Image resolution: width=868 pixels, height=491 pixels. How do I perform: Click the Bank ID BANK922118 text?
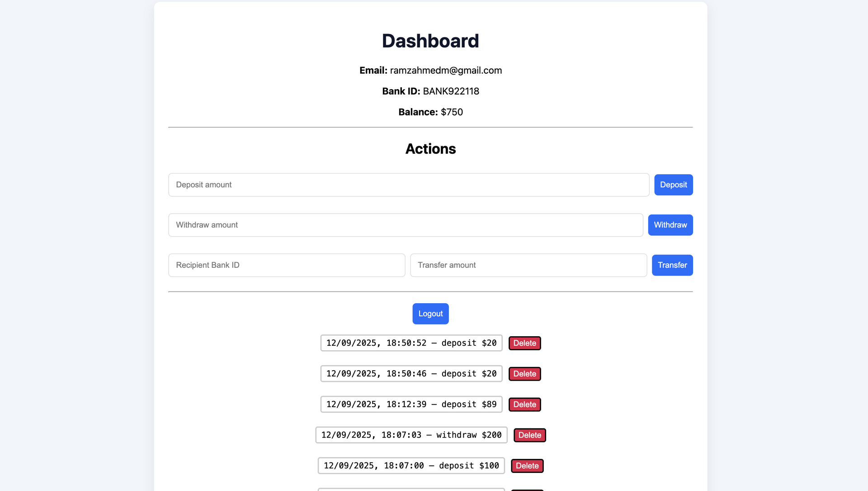(x=451, y=91)
